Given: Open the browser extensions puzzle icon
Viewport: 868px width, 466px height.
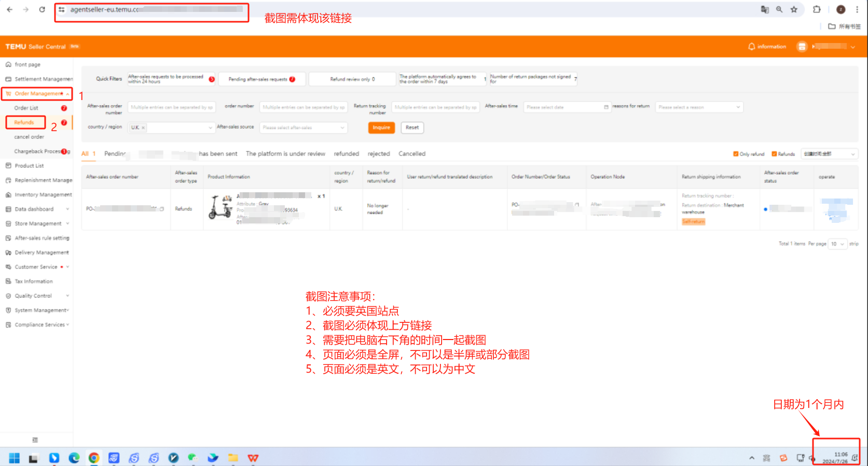Looking at the screenshot, I should click(817, 9).
